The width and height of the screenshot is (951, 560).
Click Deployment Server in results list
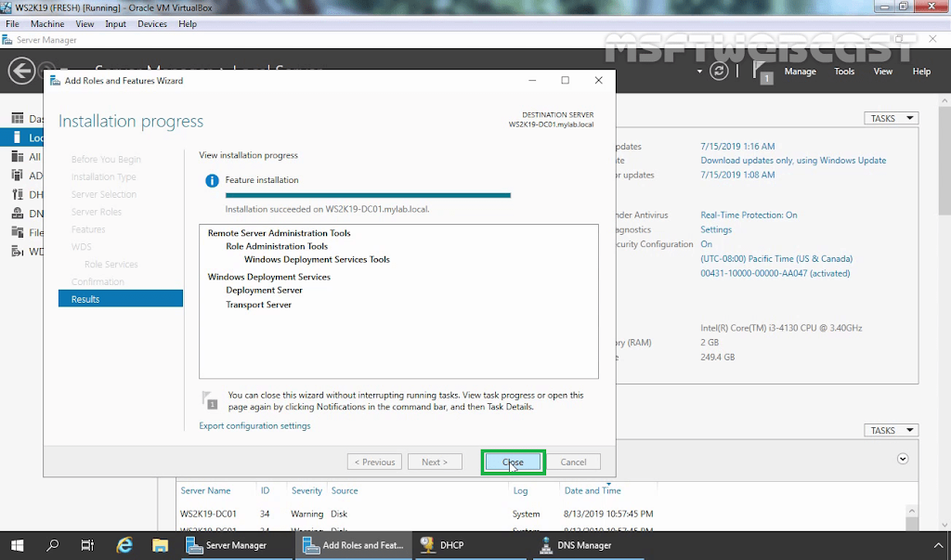(x=264, y=290)
